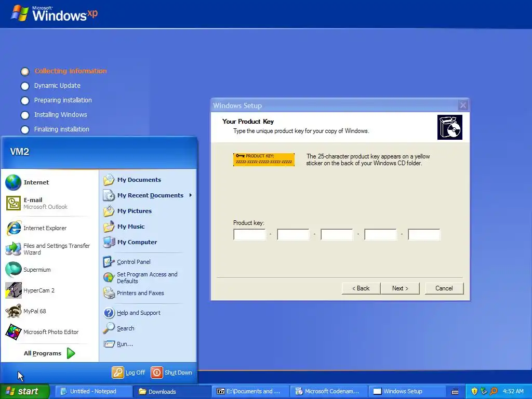532x399 pixels.
Task: Open Help and Support
Action: click(x=148, y=313)
